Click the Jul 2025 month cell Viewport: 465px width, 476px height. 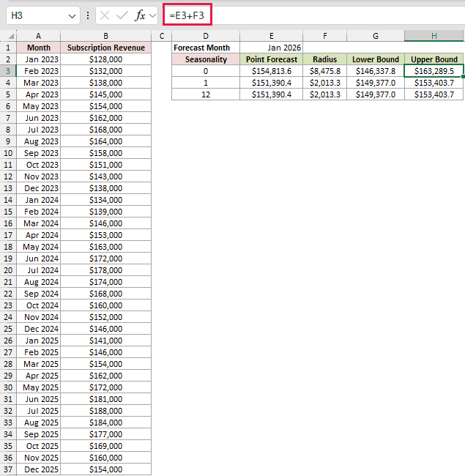(39, 411)
